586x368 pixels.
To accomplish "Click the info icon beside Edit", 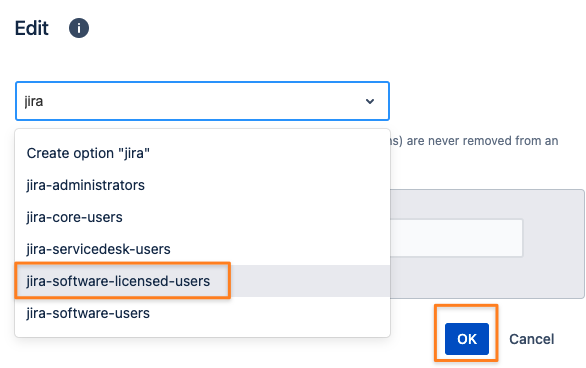I will pyautogui.click(x=79, y=28).
